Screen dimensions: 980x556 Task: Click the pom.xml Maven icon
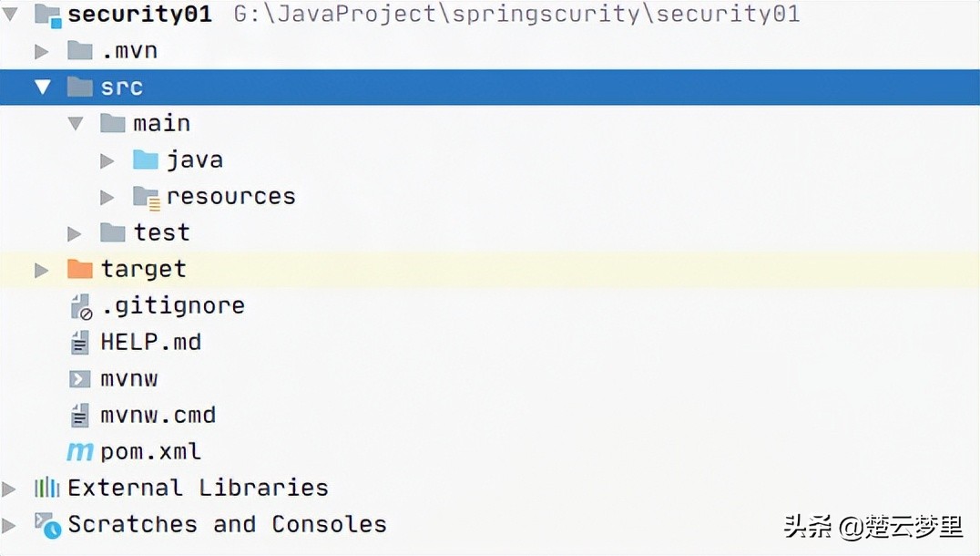(80, 451)
